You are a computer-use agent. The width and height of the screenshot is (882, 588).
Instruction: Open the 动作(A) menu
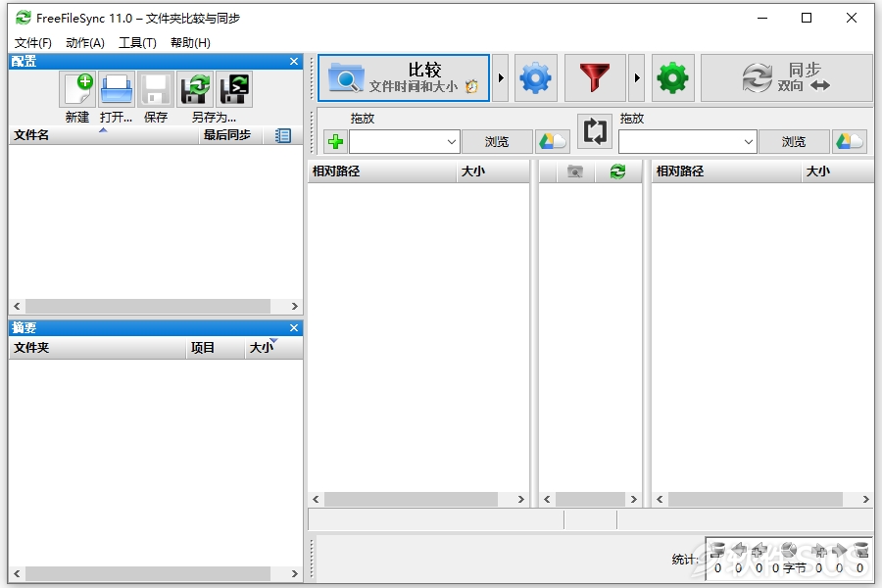[x=85, y=43]
